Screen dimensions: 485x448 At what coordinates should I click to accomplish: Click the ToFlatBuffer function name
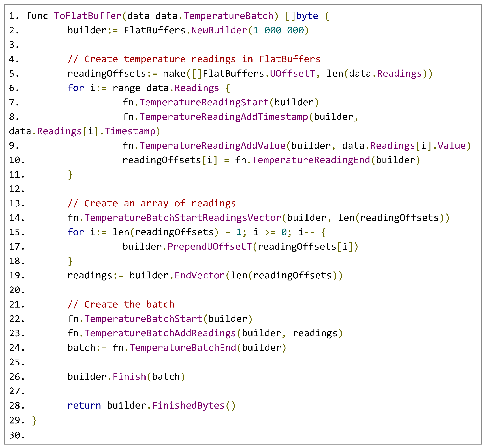[x=87, y=16]
